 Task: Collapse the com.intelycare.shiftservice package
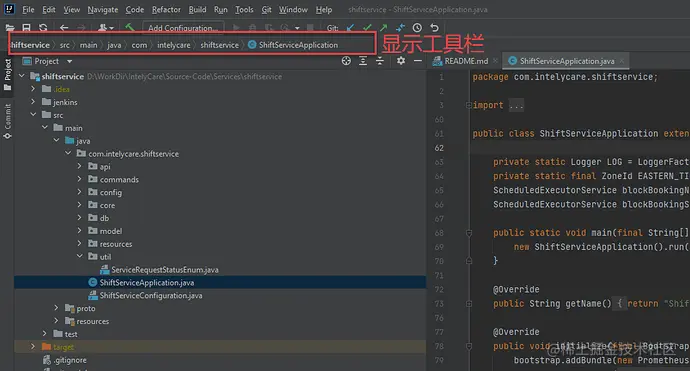[x=68, y=153]
